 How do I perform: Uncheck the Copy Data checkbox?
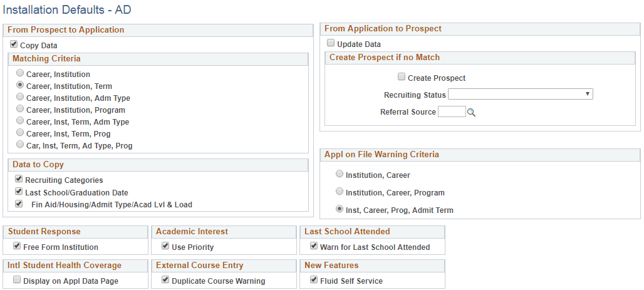point(14,45)
